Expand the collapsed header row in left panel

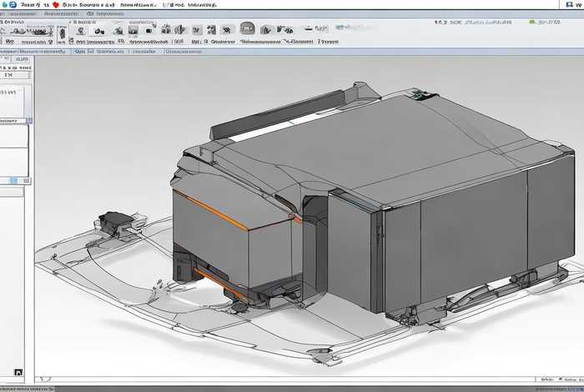coord(13,120)
